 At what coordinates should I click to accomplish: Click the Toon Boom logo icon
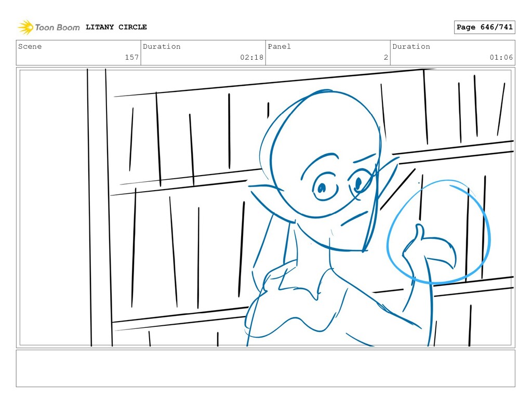[25, 27]
